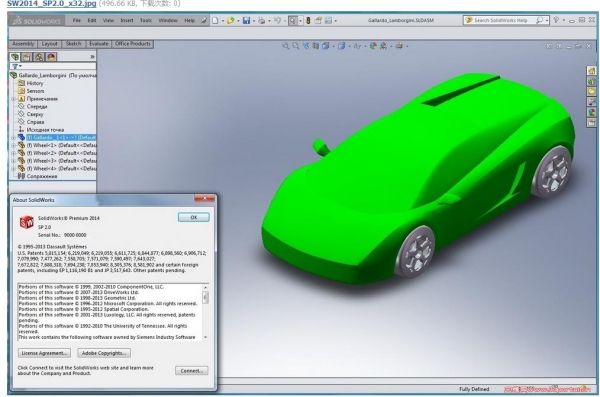Screen dimensions: 600x397
Task: Expand the Примечания folder node
Action: (x=13, y=99)
